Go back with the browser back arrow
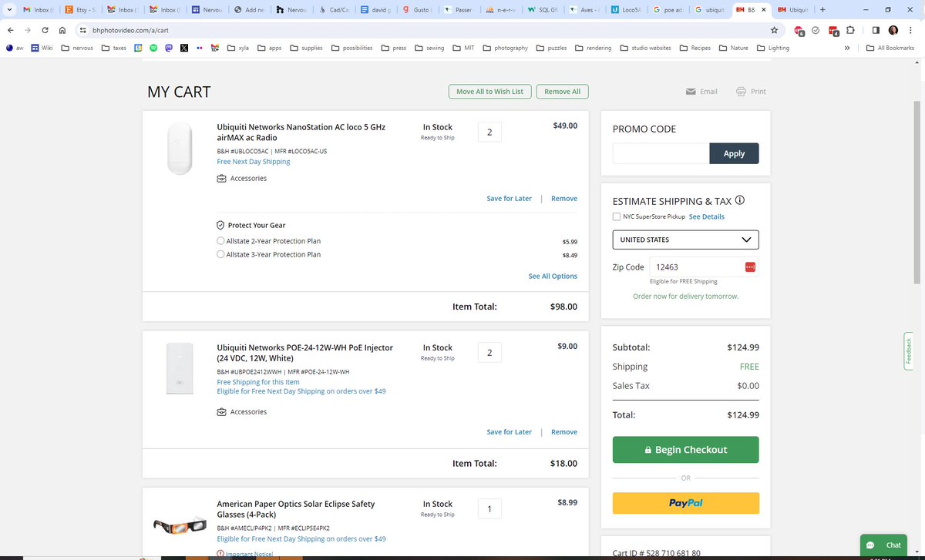 9,30
